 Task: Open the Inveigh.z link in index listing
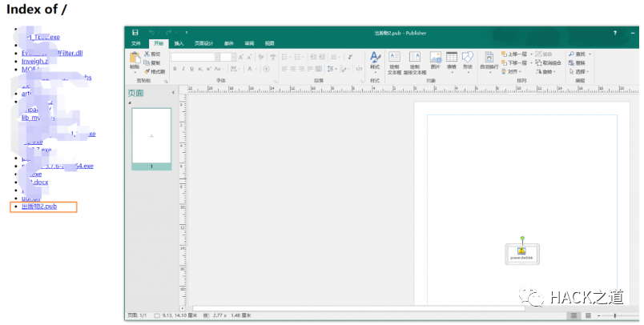pyautogui.click(x=35, y=61)
